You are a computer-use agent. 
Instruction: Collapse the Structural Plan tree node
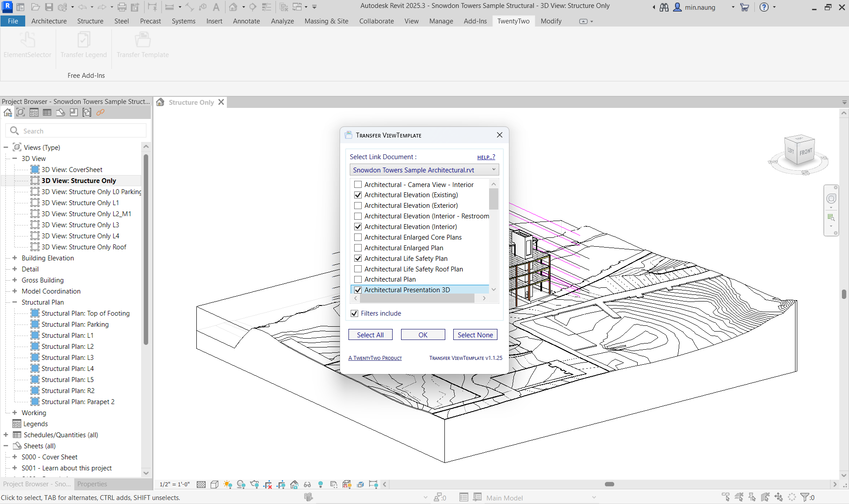pos(15,302)
